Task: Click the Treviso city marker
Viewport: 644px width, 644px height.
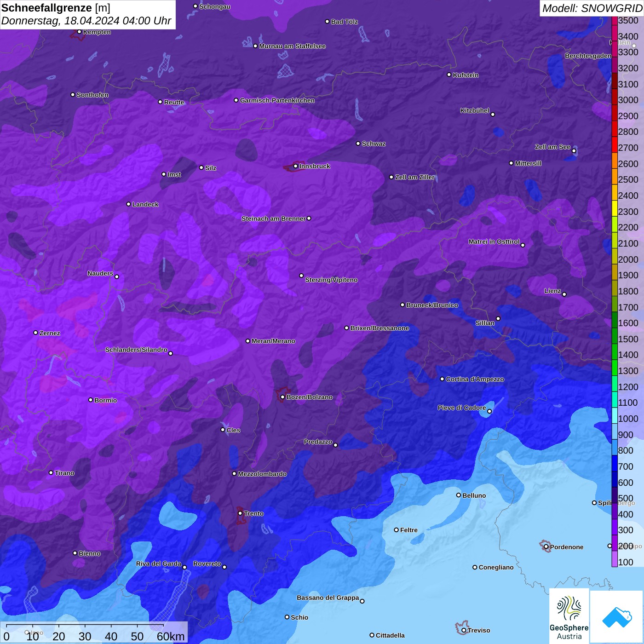Action: pyautogui.click(x=464, y=630)
